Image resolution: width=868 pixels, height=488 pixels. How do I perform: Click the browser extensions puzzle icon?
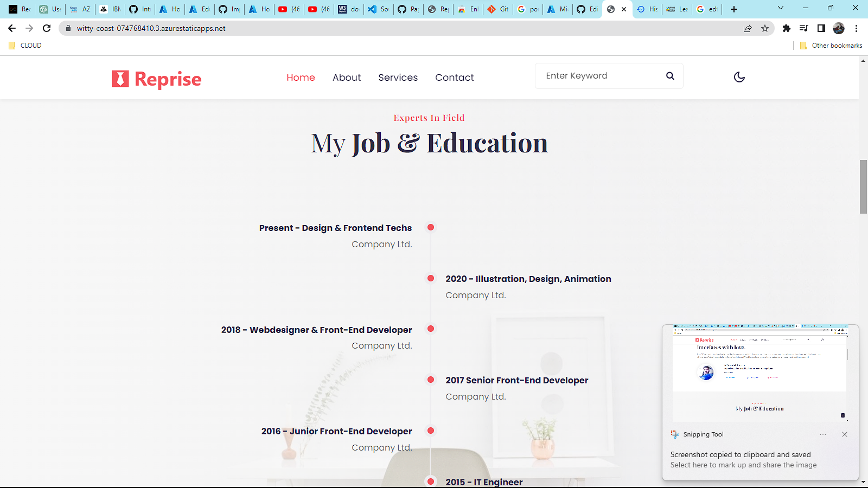(786, 28)
